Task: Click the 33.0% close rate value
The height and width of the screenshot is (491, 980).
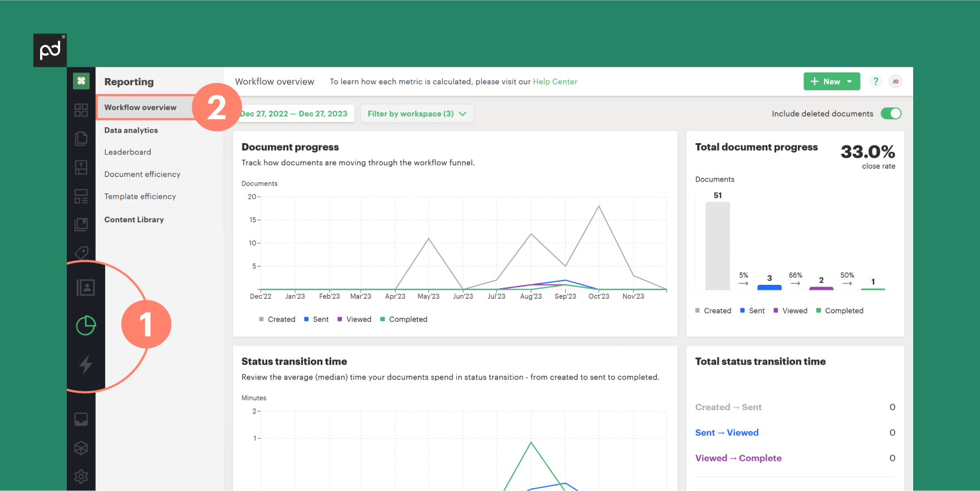Action: [868, 152]
